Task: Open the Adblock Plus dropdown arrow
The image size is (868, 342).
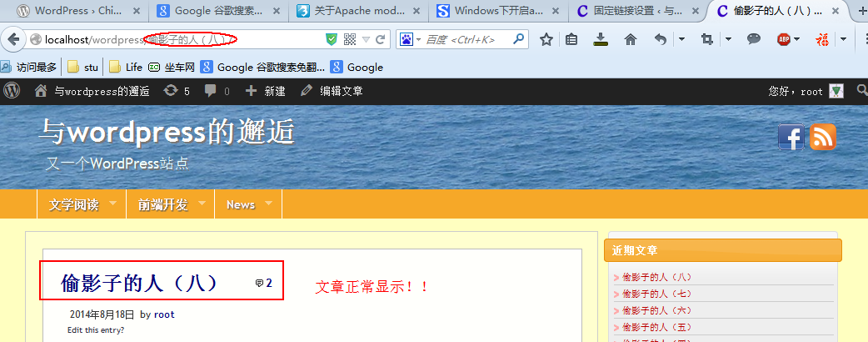Action: click(796, 39)
